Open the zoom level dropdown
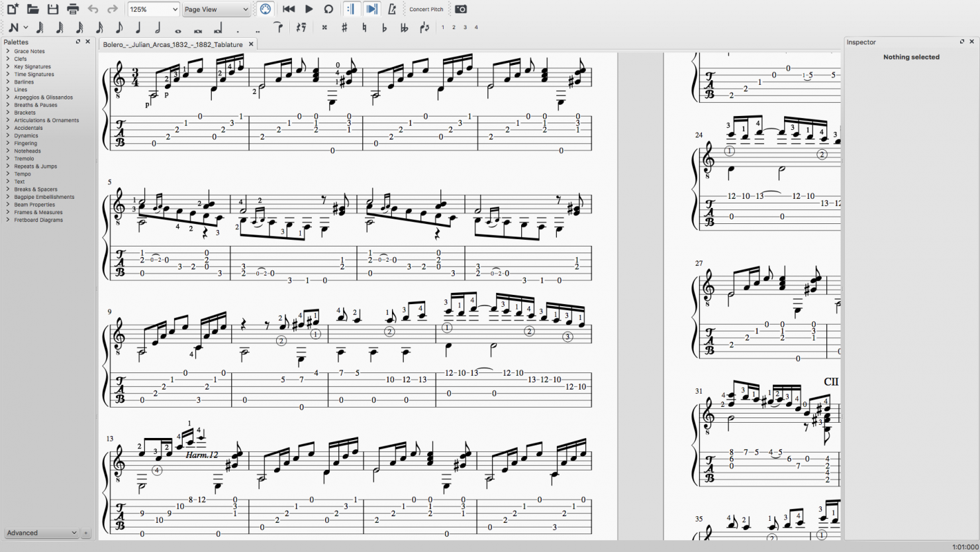Viewport: 980px width, 552px height. pyautogui.click(x=153, y=9)
